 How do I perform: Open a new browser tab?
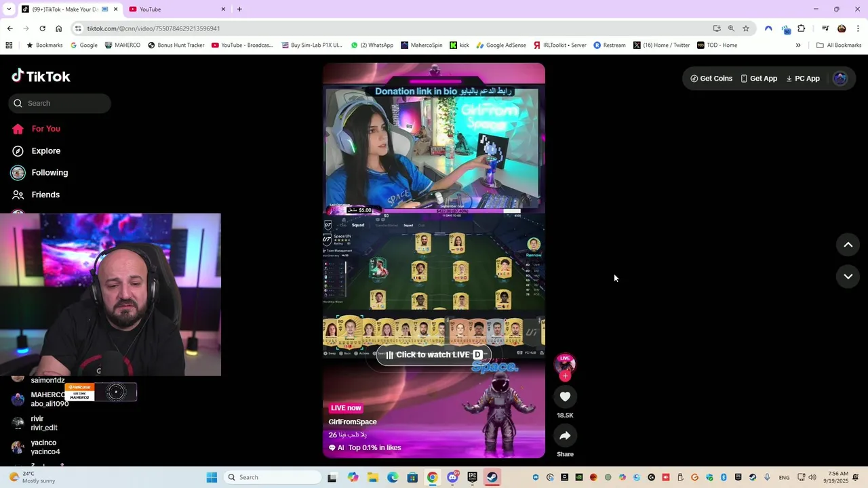click(239, 9)
